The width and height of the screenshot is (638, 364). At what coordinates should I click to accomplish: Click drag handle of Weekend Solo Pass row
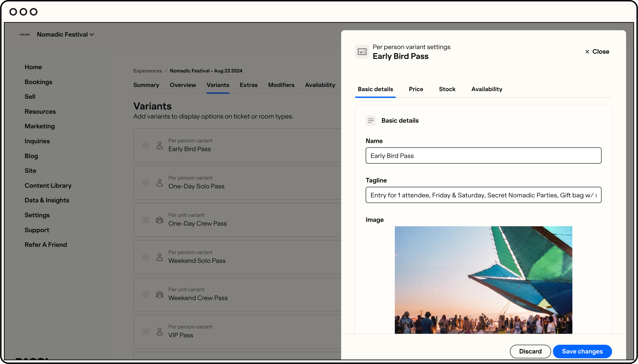146,257
